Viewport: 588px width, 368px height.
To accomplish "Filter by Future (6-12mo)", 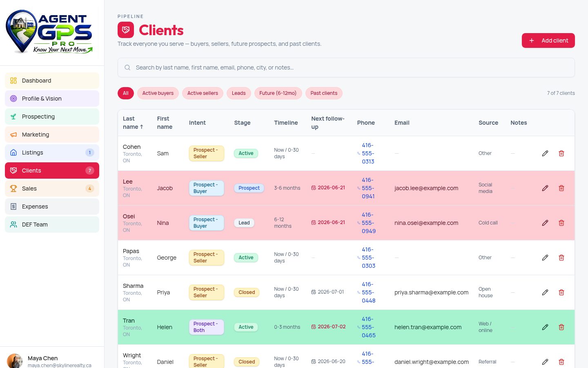I will pos(278,93).
